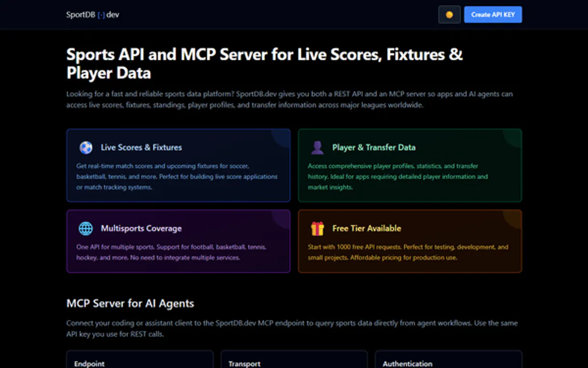
Task: Click the Authentication card at the bottom
Action: tap(448, 361)
